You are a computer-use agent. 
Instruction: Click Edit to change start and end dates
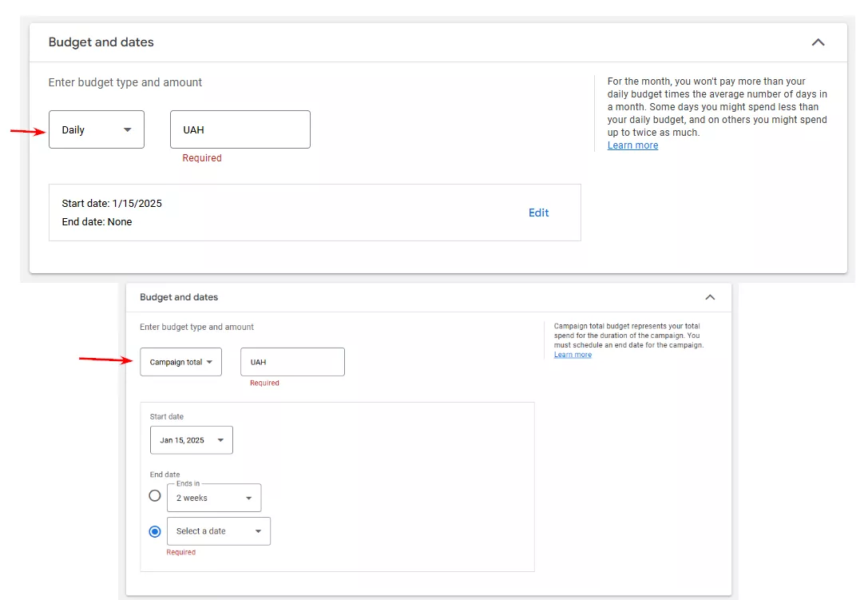click(x=538, y=213)
